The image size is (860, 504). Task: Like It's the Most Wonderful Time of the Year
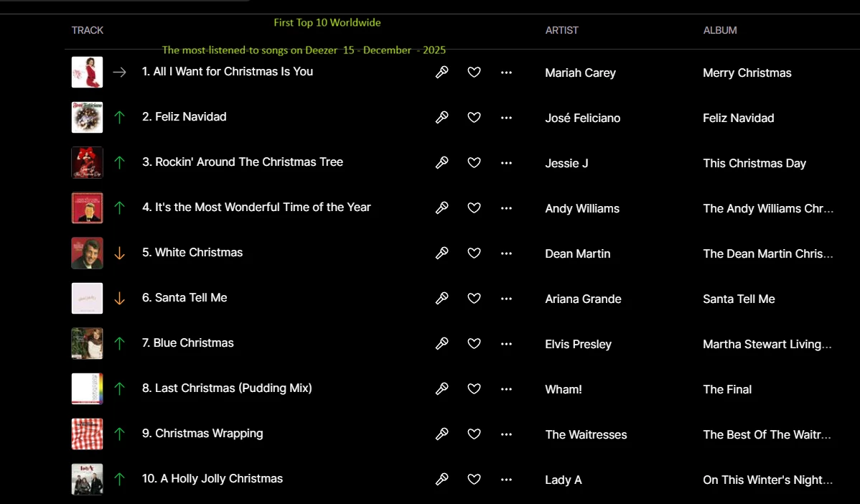(x=474, y=208)
